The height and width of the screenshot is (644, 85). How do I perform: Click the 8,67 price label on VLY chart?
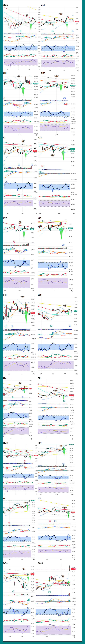(71, 228)
